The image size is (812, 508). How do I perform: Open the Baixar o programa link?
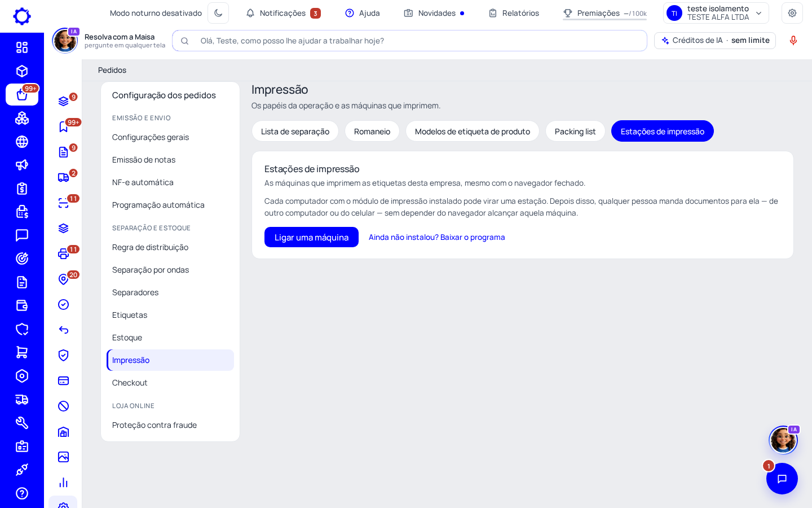point(437,237)
